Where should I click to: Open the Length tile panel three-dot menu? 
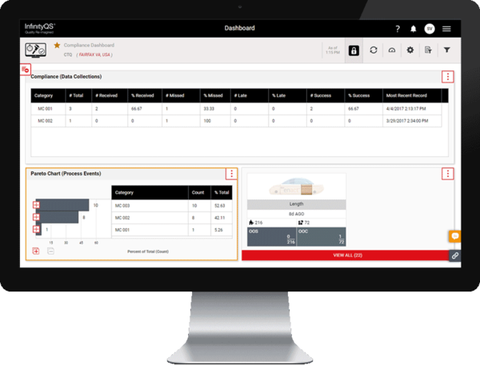[448, 174]
